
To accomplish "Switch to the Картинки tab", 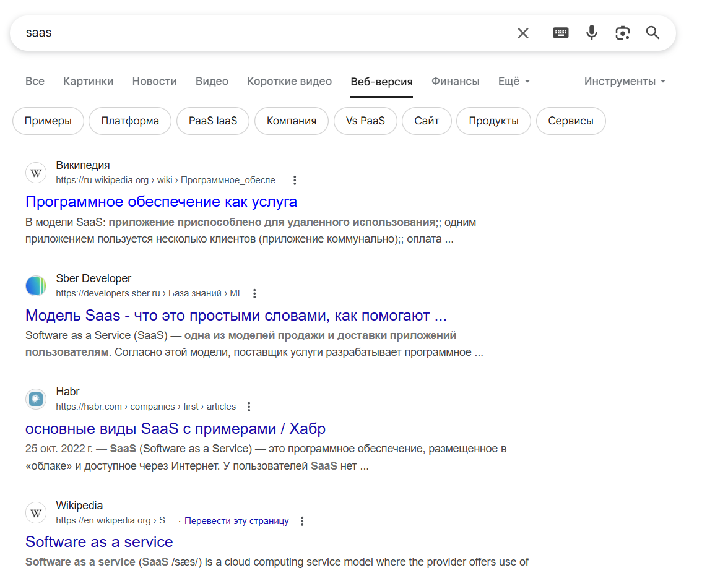I will coord(88,81).
